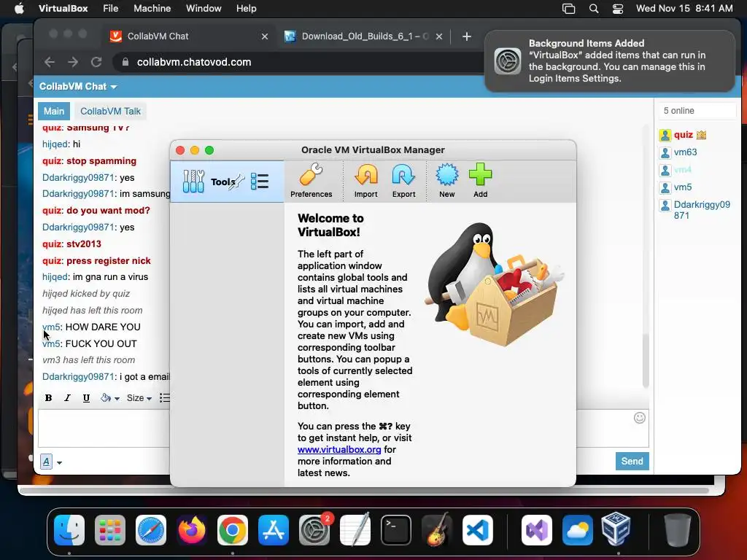Click the www.virtualbox.org link
The width and height of the screenshot is (747, 560).
pyautogui.click(x=339, y=449)
